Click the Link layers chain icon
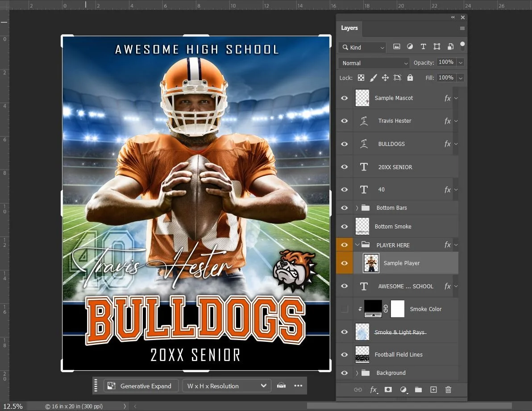This screenshot has width=532, height=411. point(358,390)
